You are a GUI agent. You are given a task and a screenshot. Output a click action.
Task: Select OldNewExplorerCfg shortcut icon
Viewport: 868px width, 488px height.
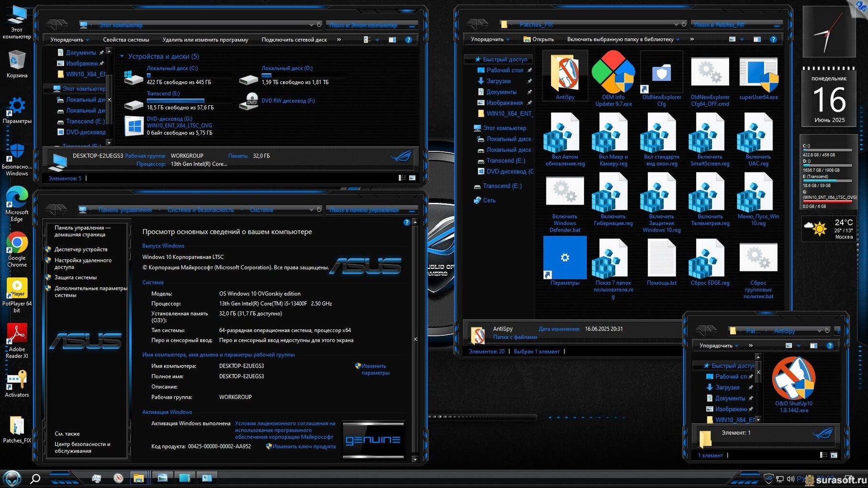coord(661,78)
